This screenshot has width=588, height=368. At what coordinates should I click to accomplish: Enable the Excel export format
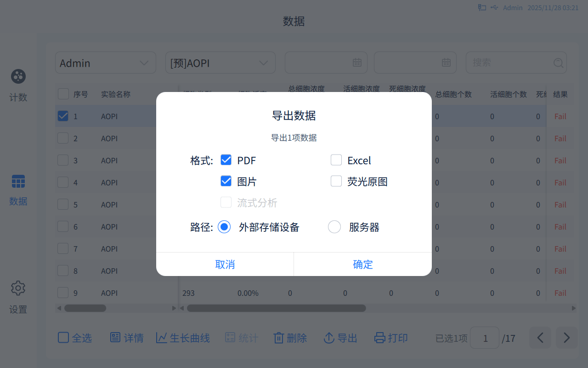pyautogui.click(x=336, y=160)
